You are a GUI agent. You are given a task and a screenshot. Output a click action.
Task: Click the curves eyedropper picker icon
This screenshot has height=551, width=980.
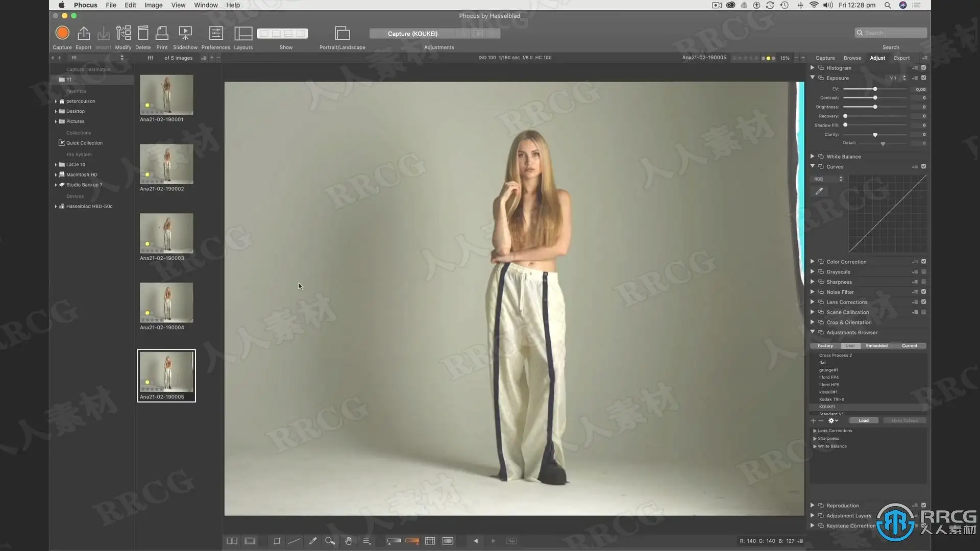point(819,191)
